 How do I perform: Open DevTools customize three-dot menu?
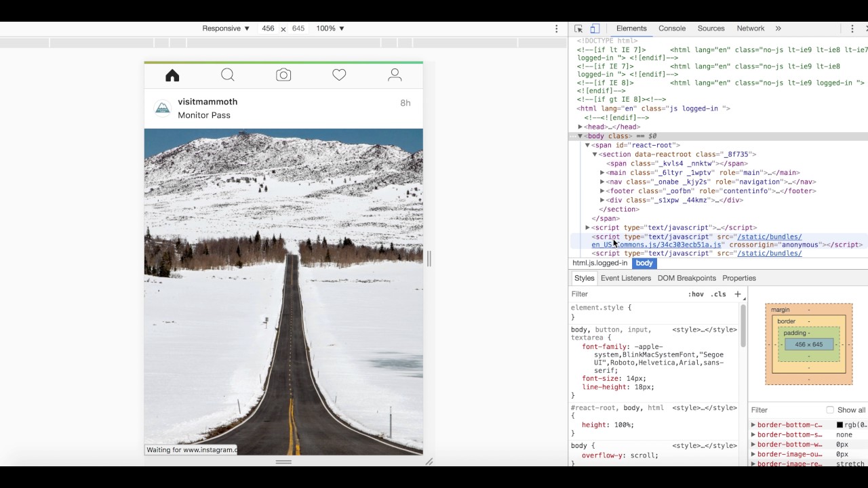pos(852,28)
